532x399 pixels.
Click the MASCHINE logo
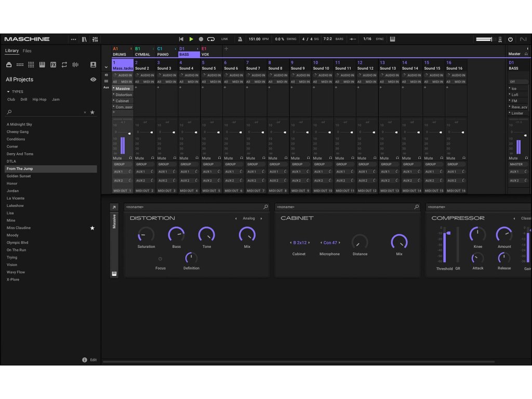click(x=27, y=39)
